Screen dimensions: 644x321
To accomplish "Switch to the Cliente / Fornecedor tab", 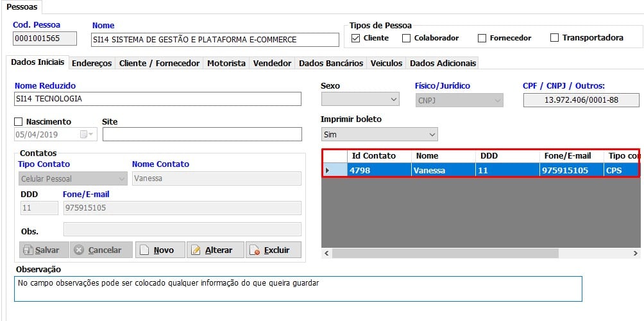I will [x=159, y=64].
